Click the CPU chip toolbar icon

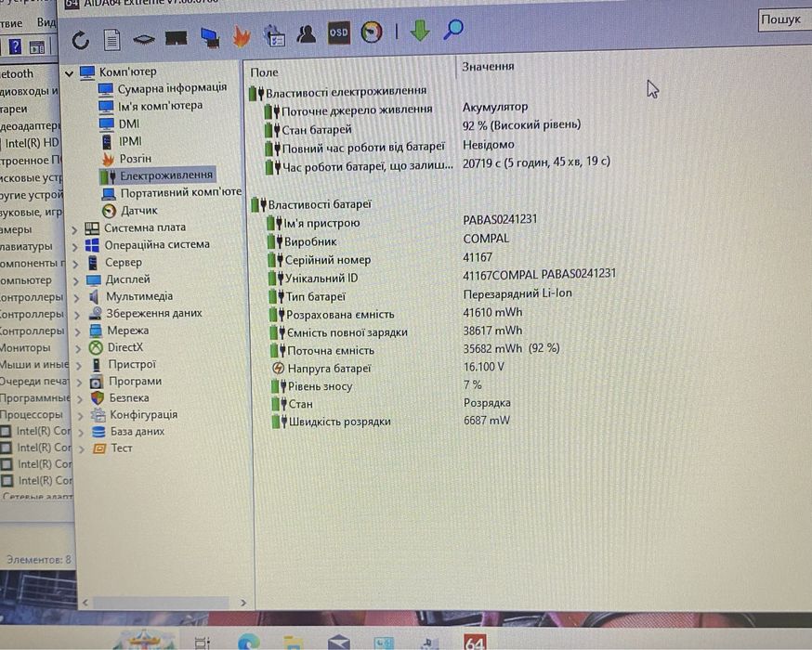point(144,39)
